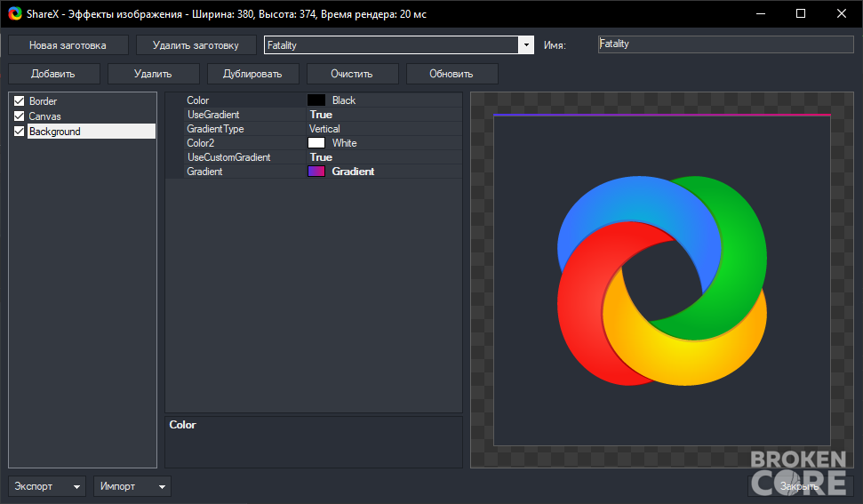Open the Fatality preset dropdown arrow
Viewport: 863px width, 504px height.
[526, 45]
